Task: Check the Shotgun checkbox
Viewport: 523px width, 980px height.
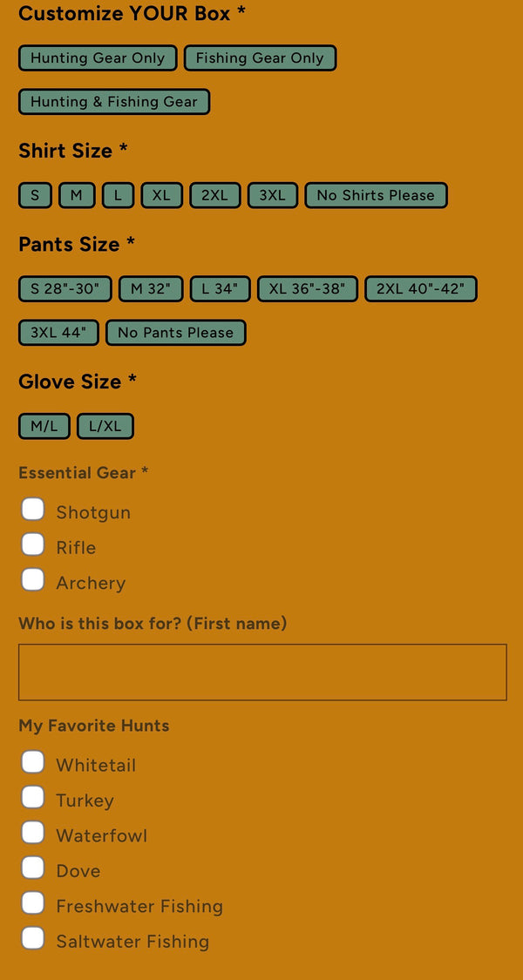Action: 33,510
